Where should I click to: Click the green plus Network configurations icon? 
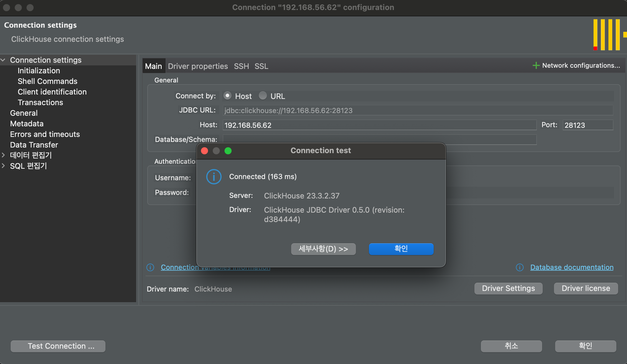tap(536, 65)
